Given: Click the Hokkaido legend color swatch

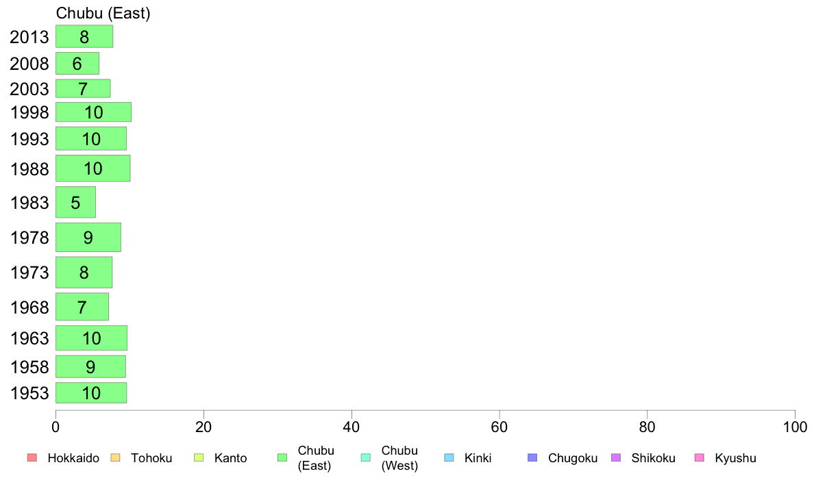Looking at the screenshot, I should click(32, 458).
